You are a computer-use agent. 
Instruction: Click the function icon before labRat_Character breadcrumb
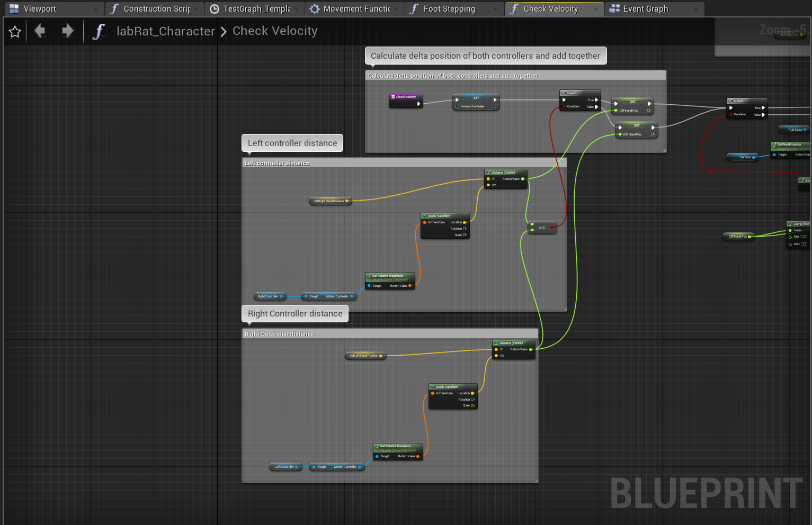tap(99, 32)
